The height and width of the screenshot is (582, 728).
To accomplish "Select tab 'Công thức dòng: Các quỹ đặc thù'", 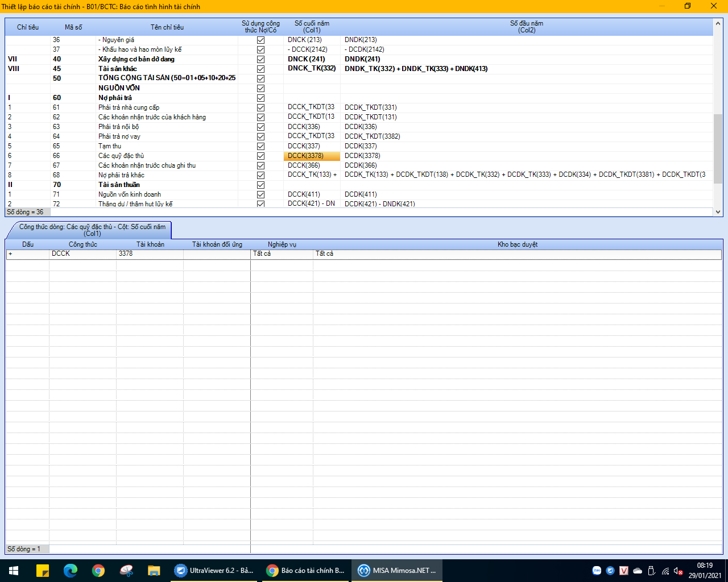I will click(x=92, y=230).
